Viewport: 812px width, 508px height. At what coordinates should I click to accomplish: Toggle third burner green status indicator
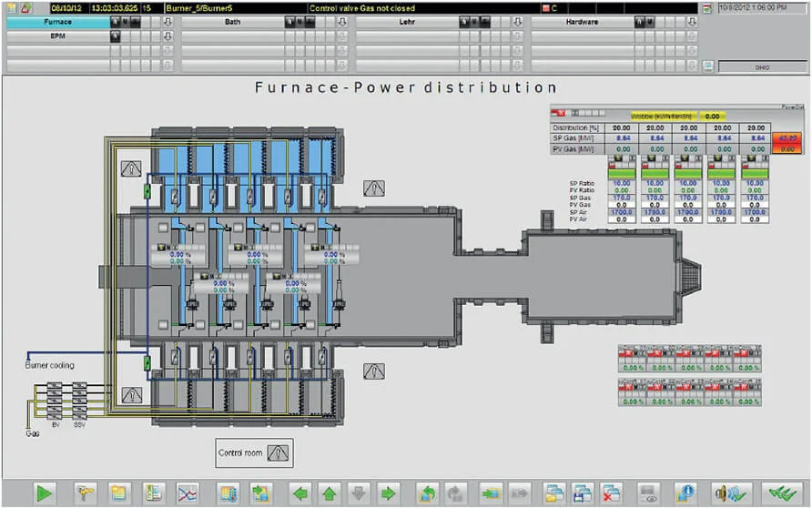687,174
